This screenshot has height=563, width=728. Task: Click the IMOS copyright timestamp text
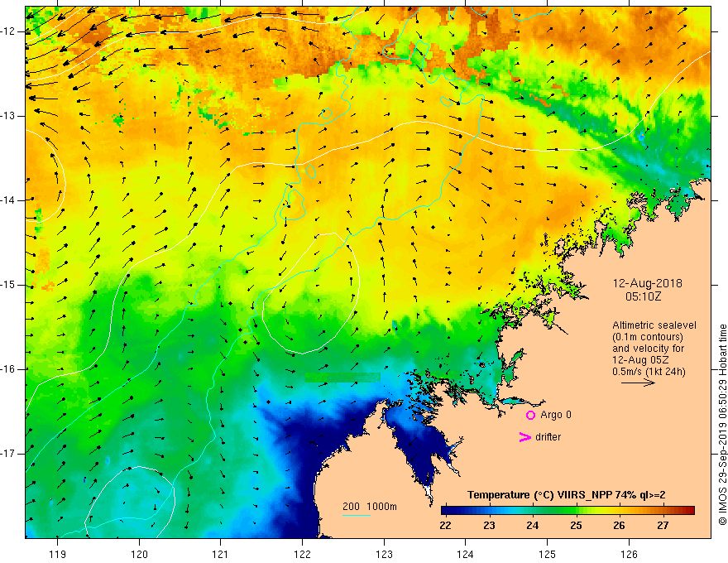(722, 425)
